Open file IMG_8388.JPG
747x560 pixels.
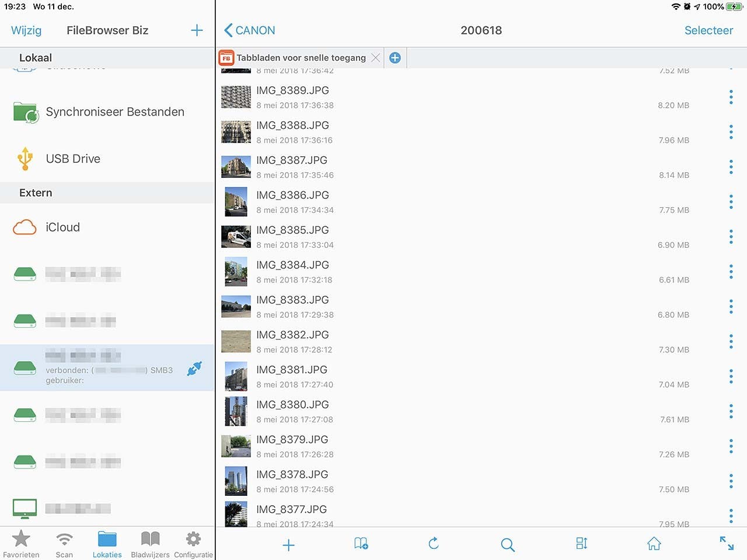[x=481, y=132]
